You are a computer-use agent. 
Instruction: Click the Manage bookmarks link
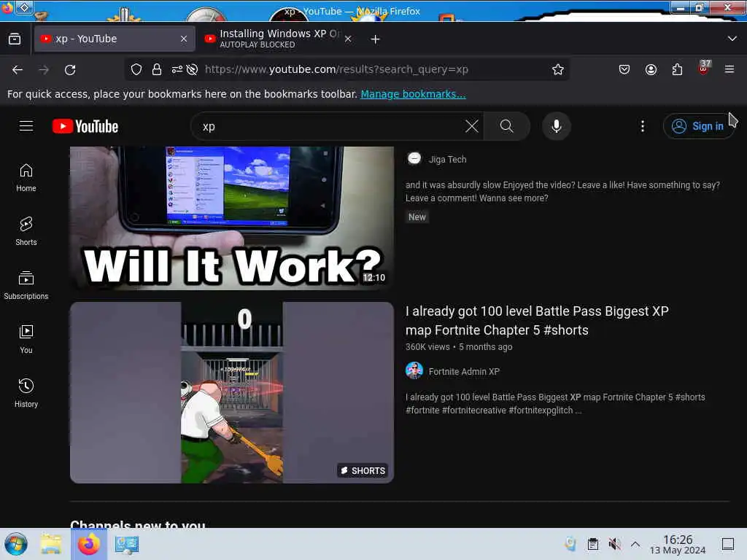413,94
